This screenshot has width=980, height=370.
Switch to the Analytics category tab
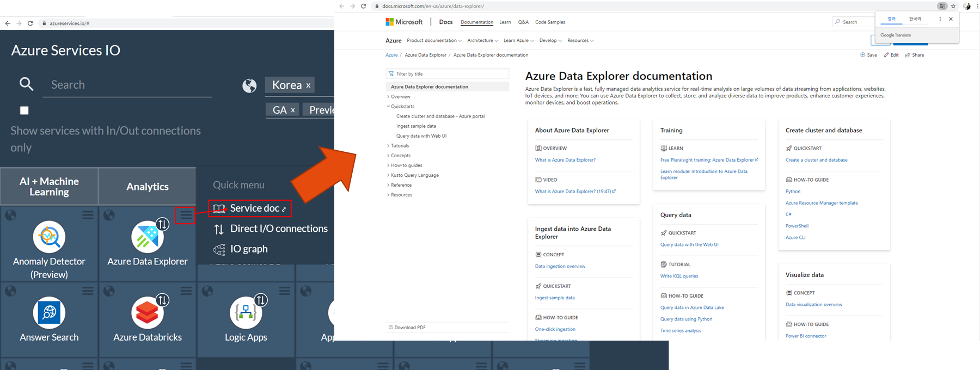point(148,187)
